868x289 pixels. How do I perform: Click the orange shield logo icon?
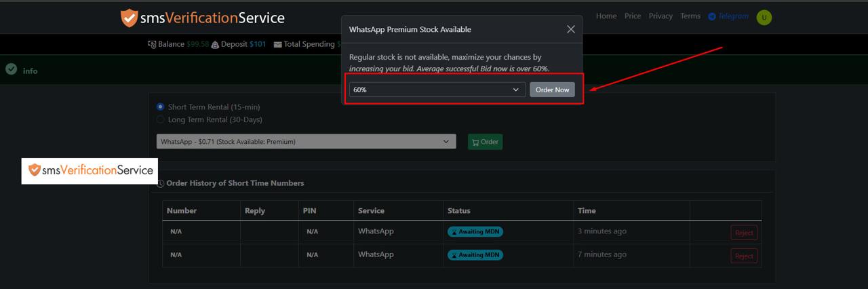point(129,18)
